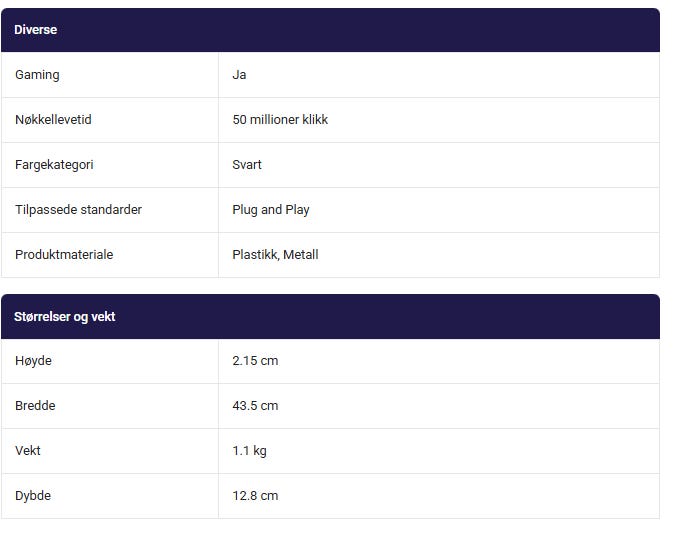Select the Gaming value Ja

coord(239,75)
